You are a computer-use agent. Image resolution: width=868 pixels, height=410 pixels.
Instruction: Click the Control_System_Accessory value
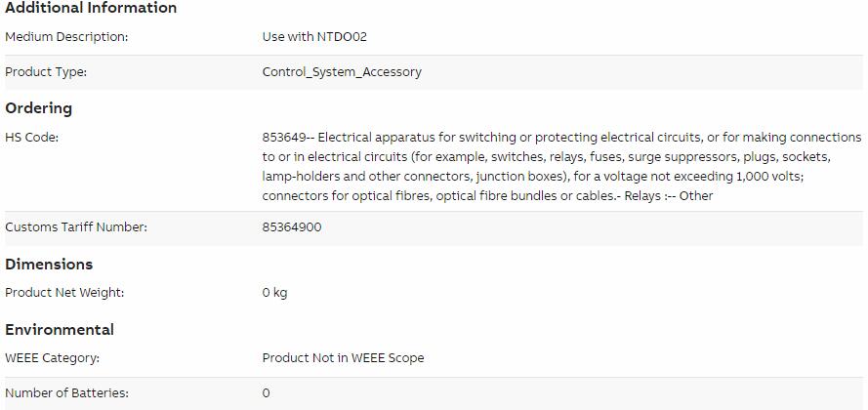pos(342,72)
